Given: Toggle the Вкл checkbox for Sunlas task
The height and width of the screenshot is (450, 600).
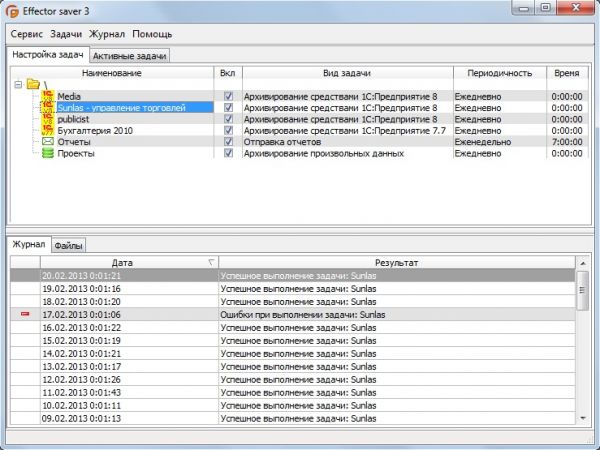Looking at the screenshot, I should [228, 108].
